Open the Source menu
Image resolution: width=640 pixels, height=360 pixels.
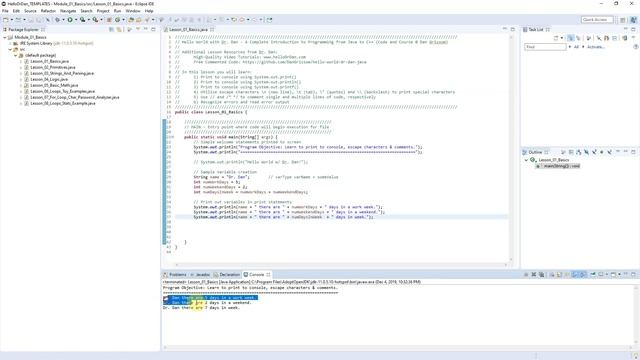(30, 11)
